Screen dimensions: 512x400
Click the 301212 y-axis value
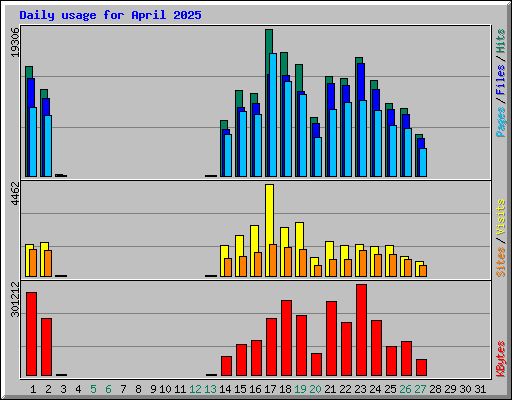(x=15, y=299)
